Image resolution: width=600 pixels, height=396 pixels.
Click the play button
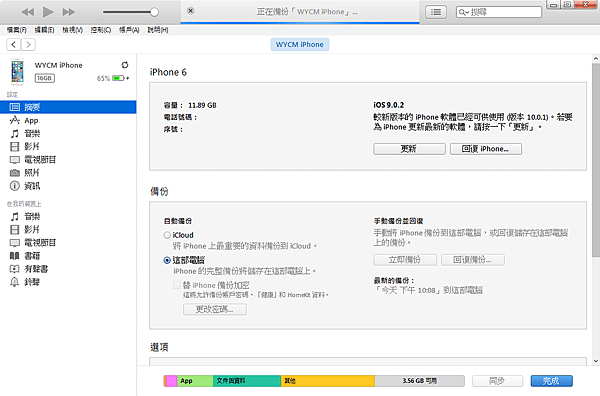48,12
